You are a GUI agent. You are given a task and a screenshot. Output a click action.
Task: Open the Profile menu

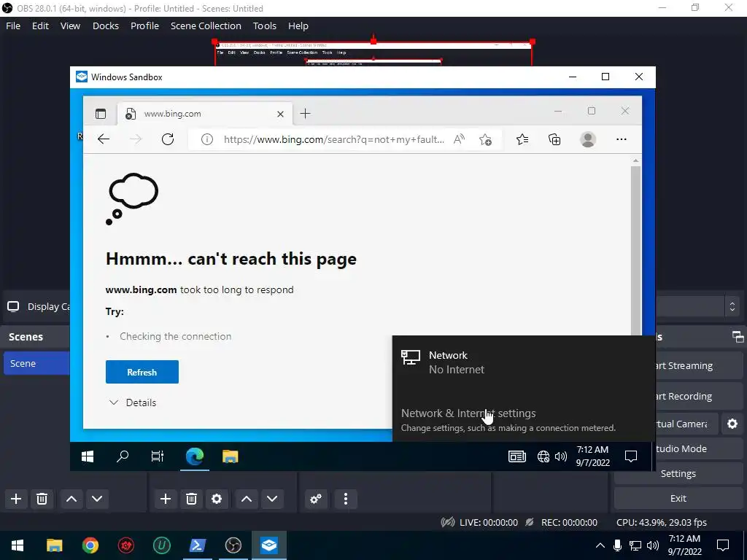(x=144, y=26)
